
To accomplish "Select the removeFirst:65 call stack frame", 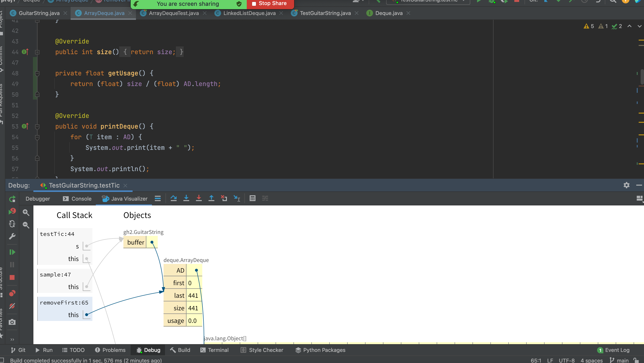I will [64, 303].
